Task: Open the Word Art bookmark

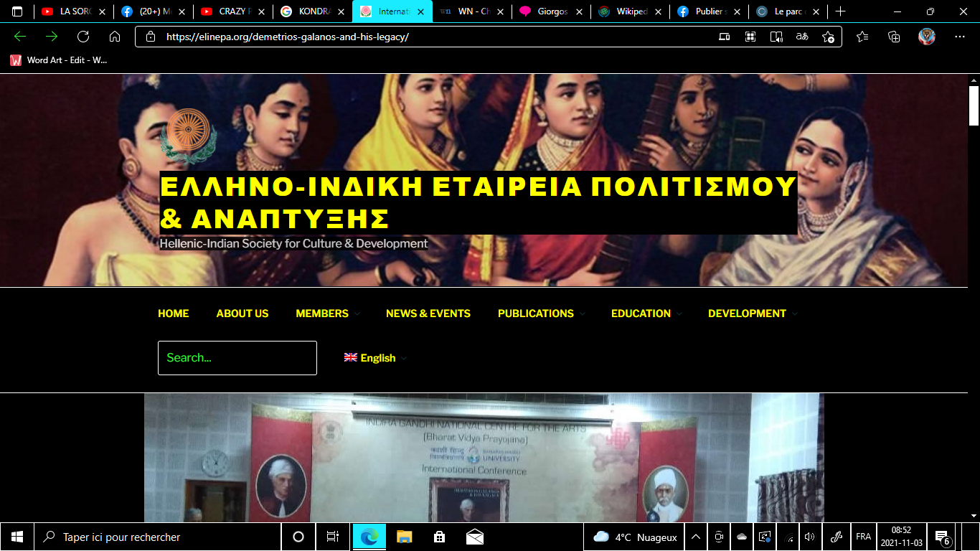Action: [x=59, y=60]
